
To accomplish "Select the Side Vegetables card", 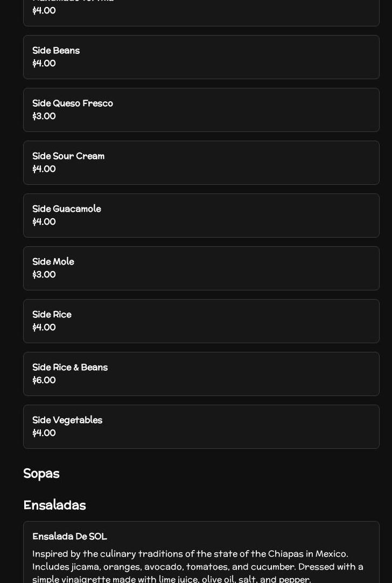I will tap(201, 427).
